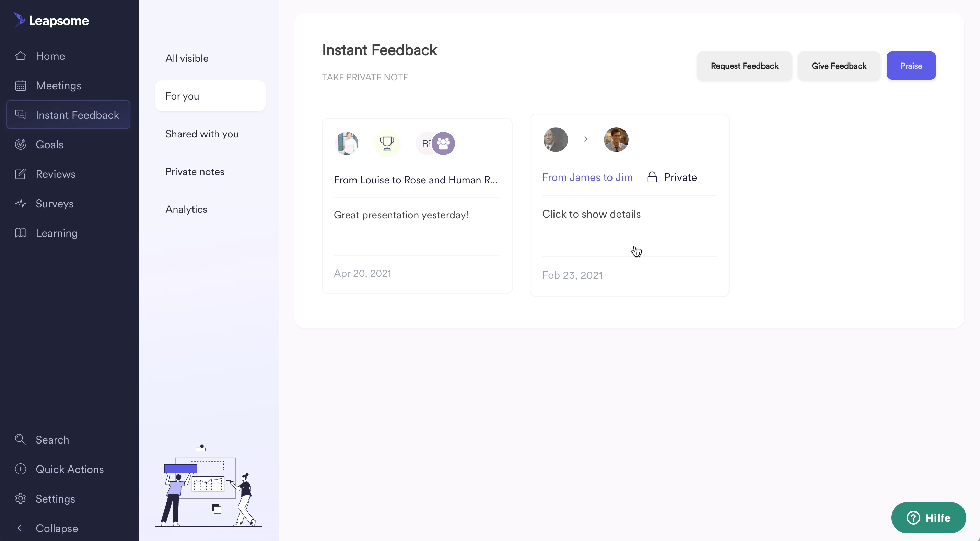Screen dimensions: 980x541
Task: Click 'Click to show details' text
Action: [x=591, y=214]
